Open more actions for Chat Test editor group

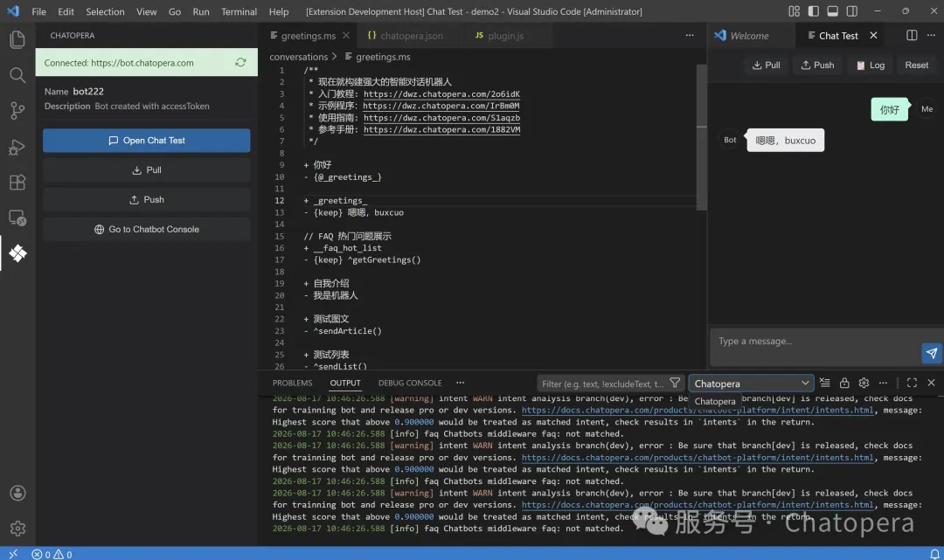[x=931, y=36]
